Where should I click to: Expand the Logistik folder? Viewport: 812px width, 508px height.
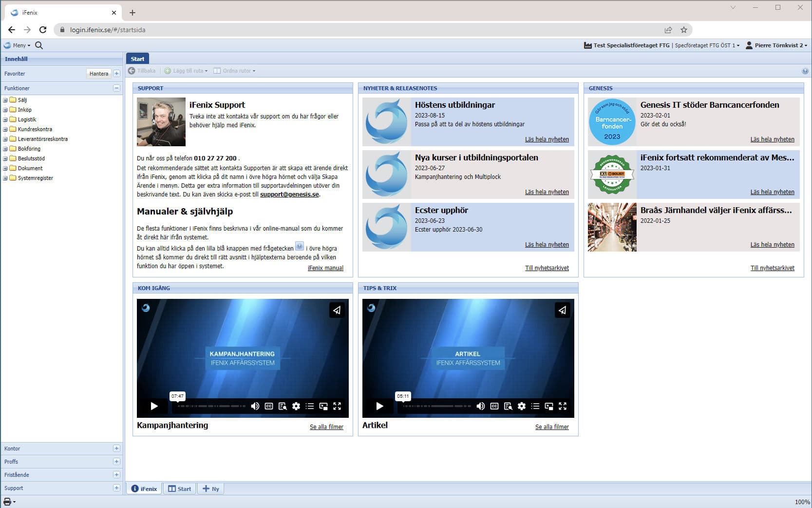pyautogui.click(x=5, y=119)
